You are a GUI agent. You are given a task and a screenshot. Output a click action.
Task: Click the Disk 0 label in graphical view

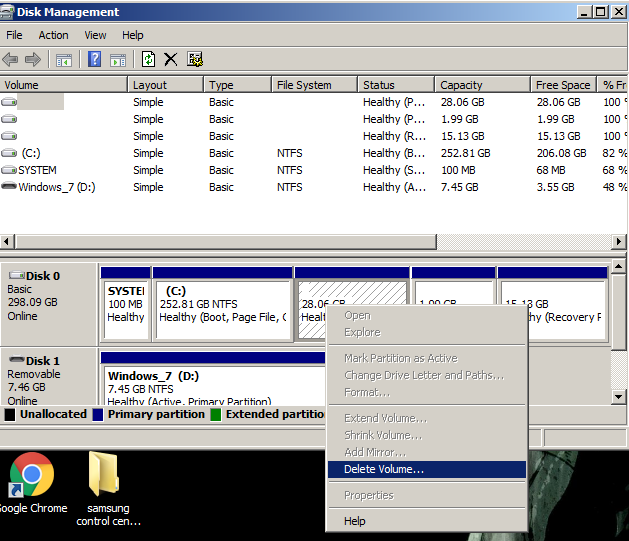coord(43,276)
